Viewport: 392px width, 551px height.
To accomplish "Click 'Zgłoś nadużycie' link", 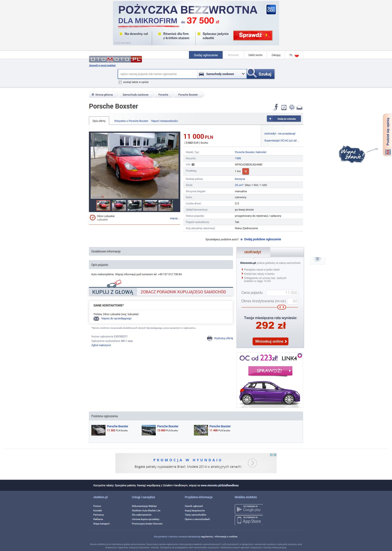I will point(101,345).
